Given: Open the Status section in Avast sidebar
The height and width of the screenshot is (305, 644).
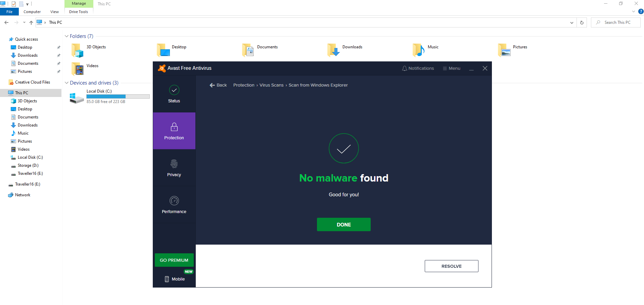Looking at the screenshot, I should tap(174, 94).
